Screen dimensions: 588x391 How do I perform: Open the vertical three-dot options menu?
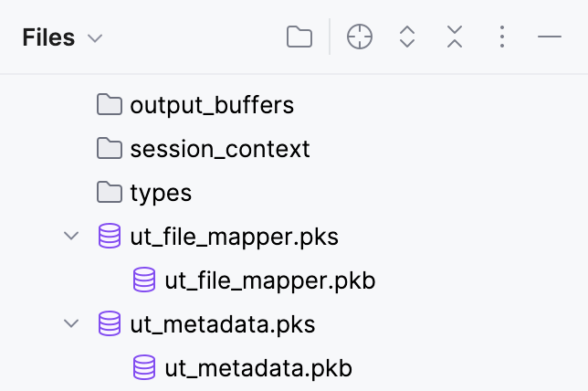point(501,37)
